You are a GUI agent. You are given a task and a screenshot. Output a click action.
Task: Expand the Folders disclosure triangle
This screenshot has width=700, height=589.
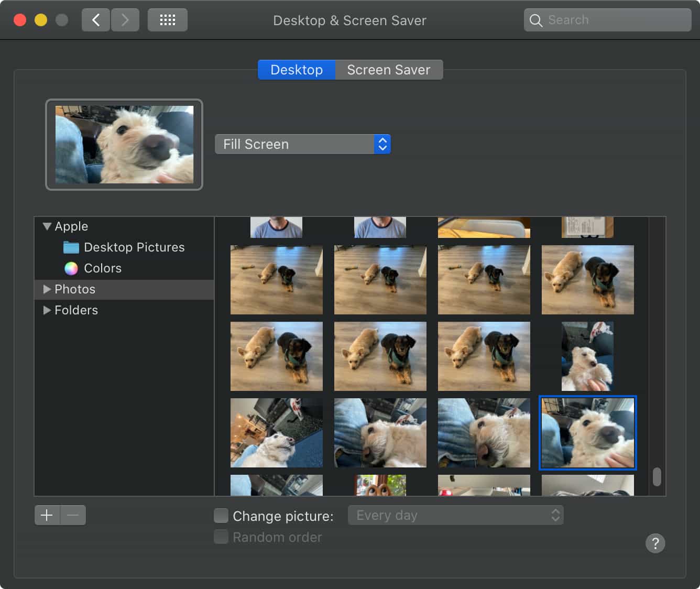[x=47, y=310]
